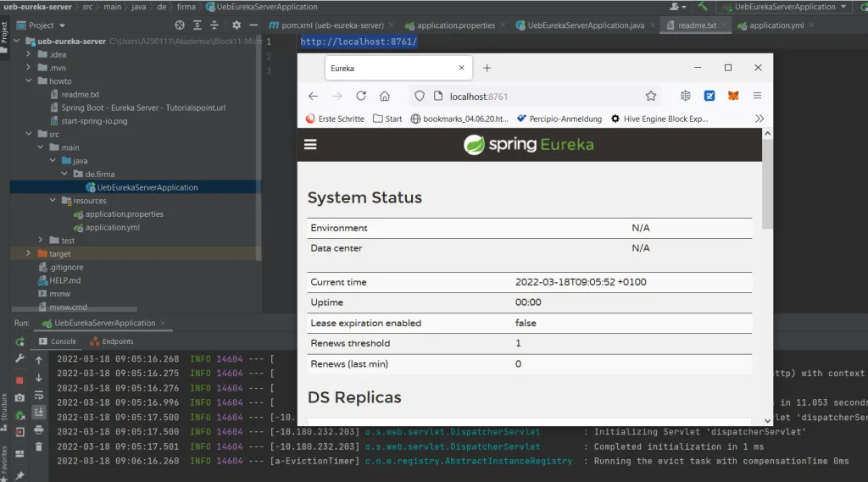This screenshot has width=868, height=482.
Task: Expand the target folder
Action: (28, 253)
